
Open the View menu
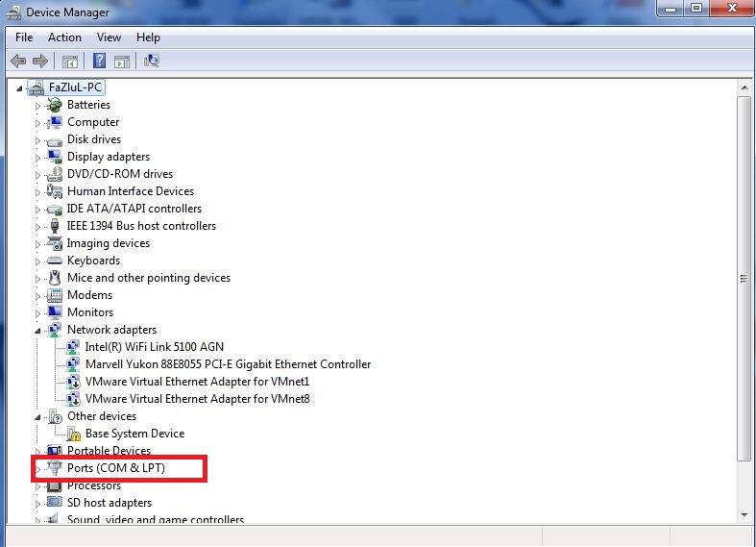point(109,37)
